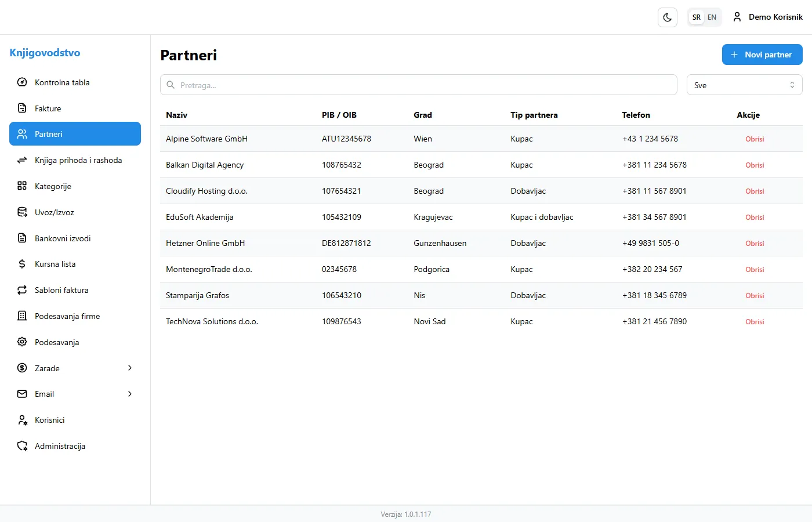Viewport: 812px width, 522px height.
Task: Open Uvoz/Izvoz using its import/export icon
Action: (21, 212)
